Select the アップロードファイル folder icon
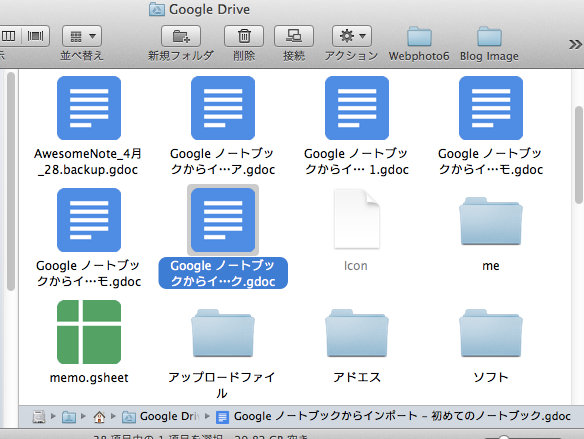This screenshot has height=439, width=584. [x=223, y=333]
